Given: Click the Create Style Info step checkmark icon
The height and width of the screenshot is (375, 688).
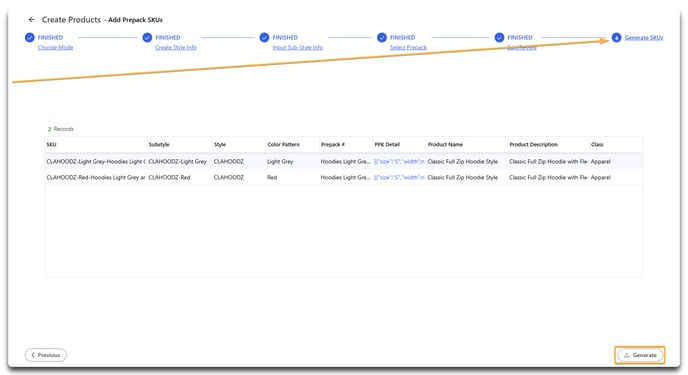Looking at the screenshot, I should point(147,37).
